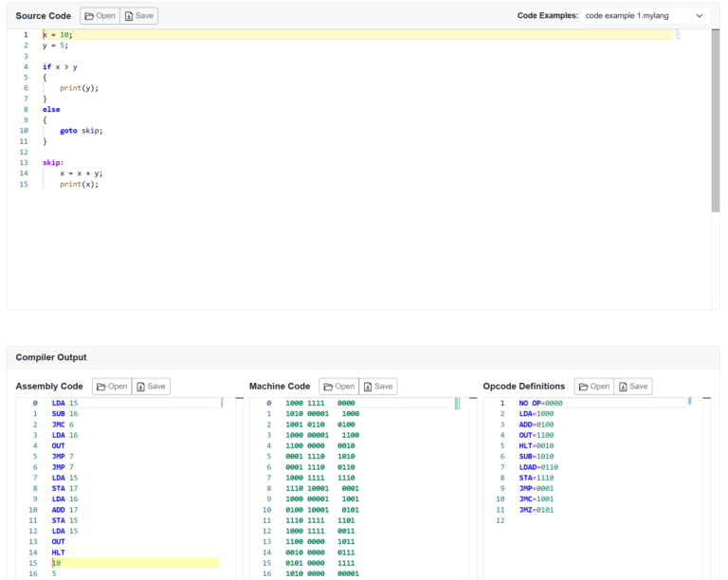Open a source code file
Image resolution: width=728 pixels, height=580 pixels.
click(100, 16)
